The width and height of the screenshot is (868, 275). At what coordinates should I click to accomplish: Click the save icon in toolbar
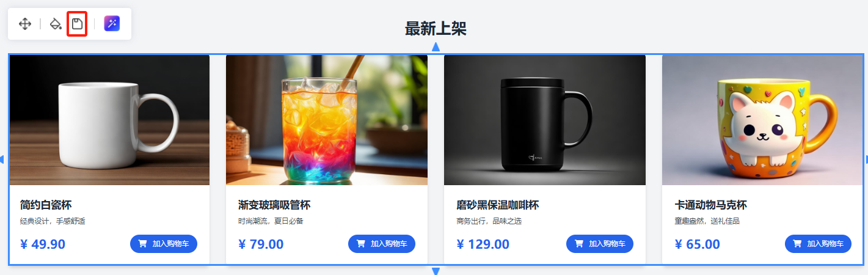[77, 24]
